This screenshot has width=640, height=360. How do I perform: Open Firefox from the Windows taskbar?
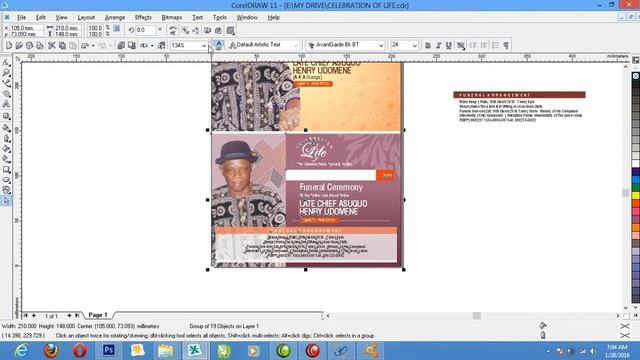[51, 351]
